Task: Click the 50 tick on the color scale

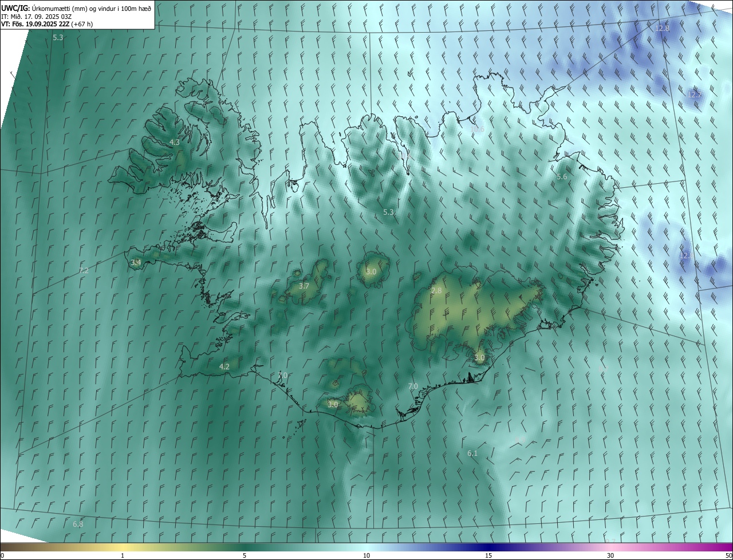Action: pyautogui.click(x=728, y=555)
